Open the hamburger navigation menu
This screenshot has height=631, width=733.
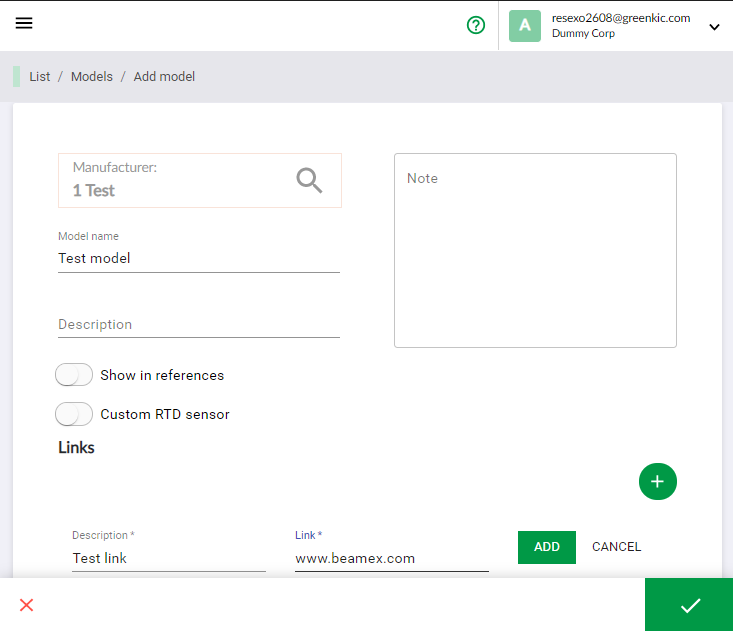click(24, 23)
